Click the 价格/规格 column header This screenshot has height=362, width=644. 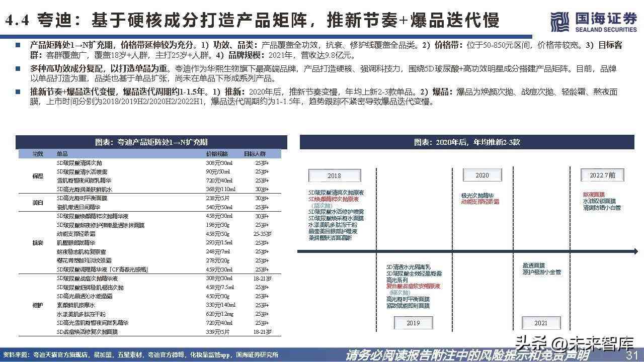click(217, 153)
